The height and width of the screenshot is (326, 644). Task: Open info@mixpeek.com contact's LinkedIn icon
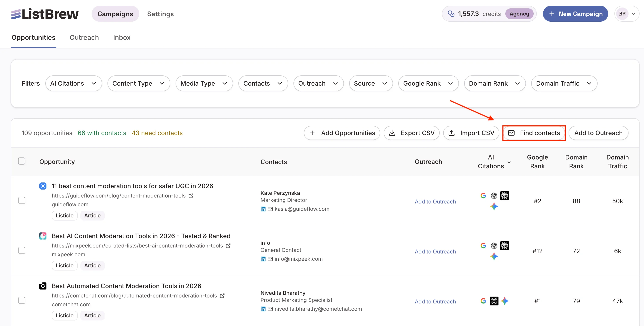click(263, 259)
